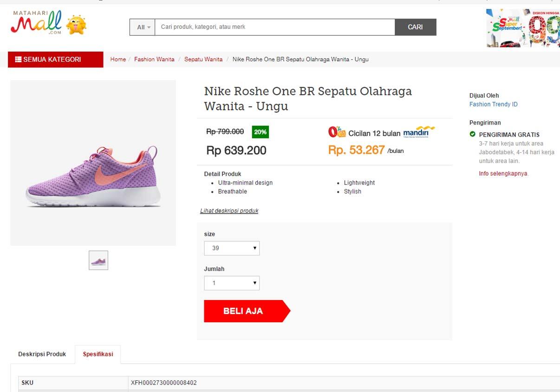
Task: Click the MatahariMall.com logo
Action: click(x=36, y=23)
